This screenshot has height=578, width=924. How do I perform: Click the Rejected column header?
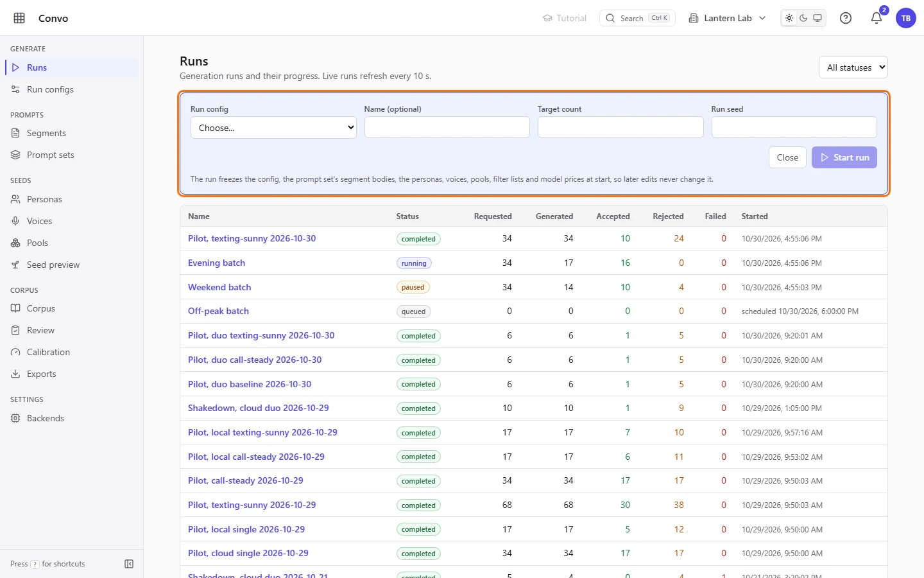668,216
